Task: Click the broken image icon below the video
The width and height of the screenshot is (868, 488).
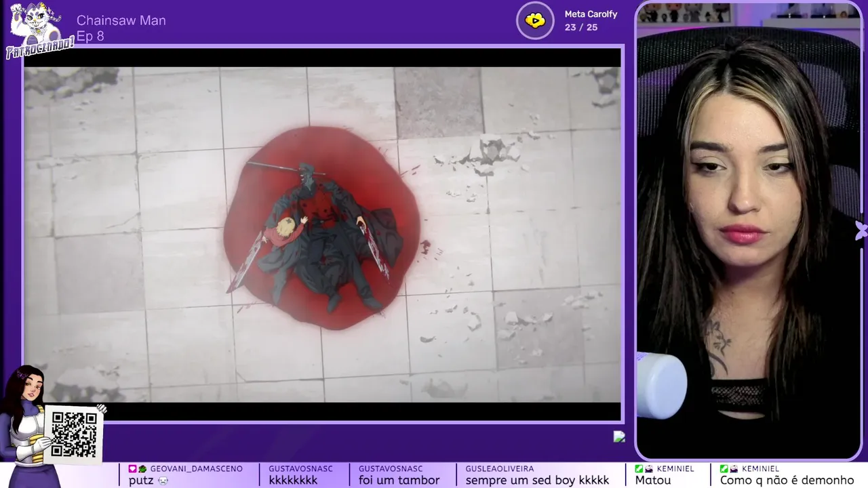Action: pyautogui.click(x=619, y=436)
